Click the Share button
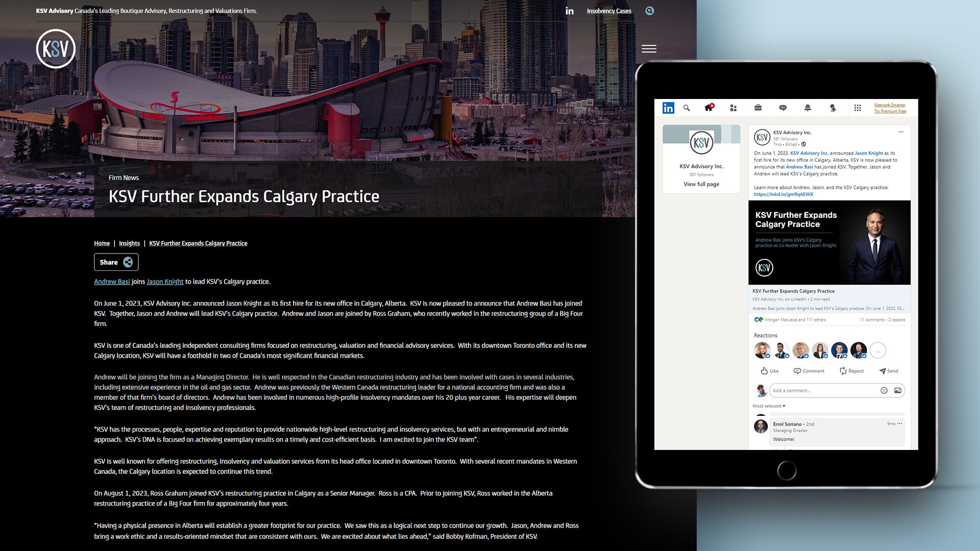 pyautogui.click(x=116, y=262)
